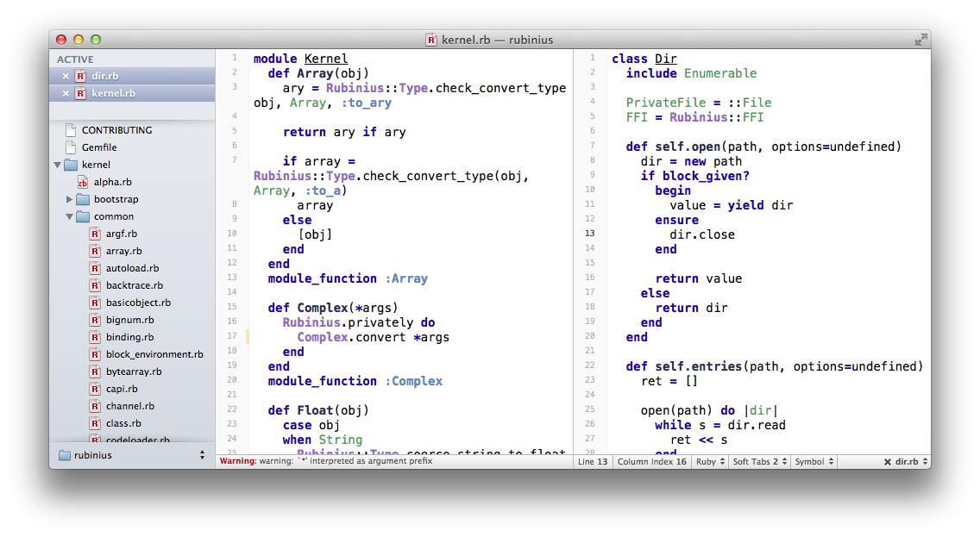Open the Ruby language selector
The height and width of the screenshot is (537, 980).
[x=710, y=461]
